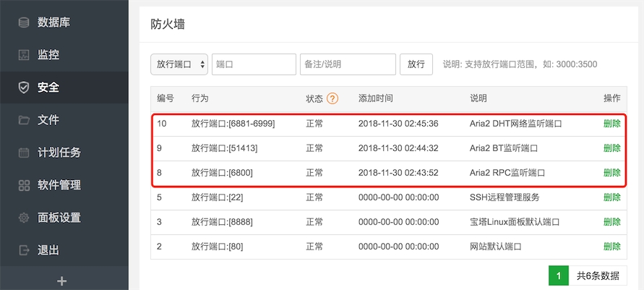Select the 放行端口:[22] cell
The image size is (644, 290).
click(x=217, y=197)
